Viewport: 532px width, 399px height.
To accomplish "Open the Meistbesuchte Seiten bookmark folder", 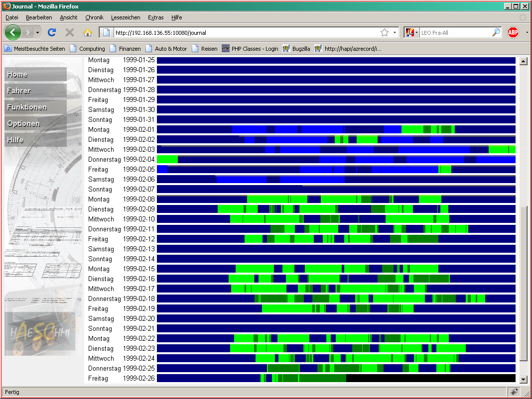I will pos(35,49).
